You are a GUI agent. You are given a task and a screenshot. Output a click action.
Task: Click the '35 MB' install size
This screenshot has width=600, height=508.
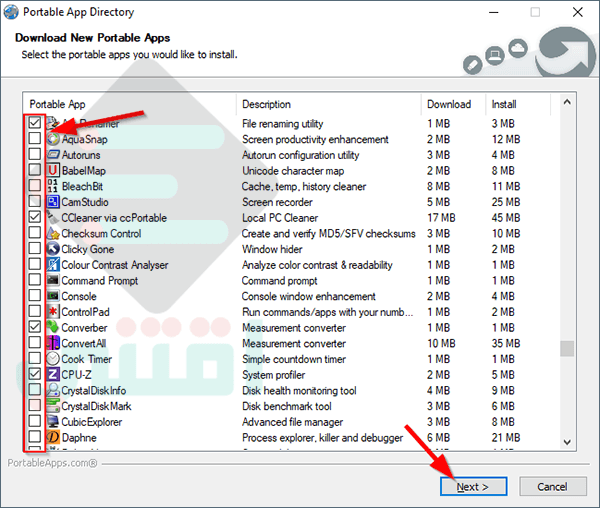[x=506, y=343]
